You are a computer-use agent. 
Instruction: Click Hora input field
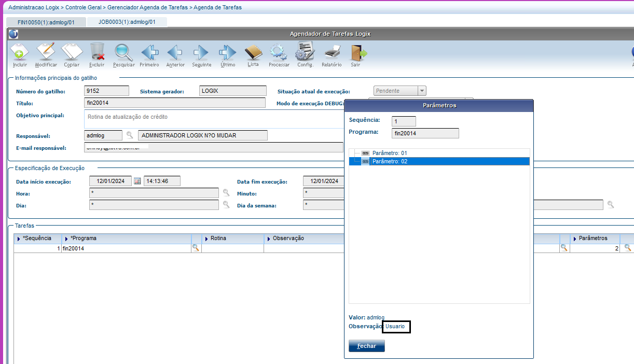[x=154, y=193]
